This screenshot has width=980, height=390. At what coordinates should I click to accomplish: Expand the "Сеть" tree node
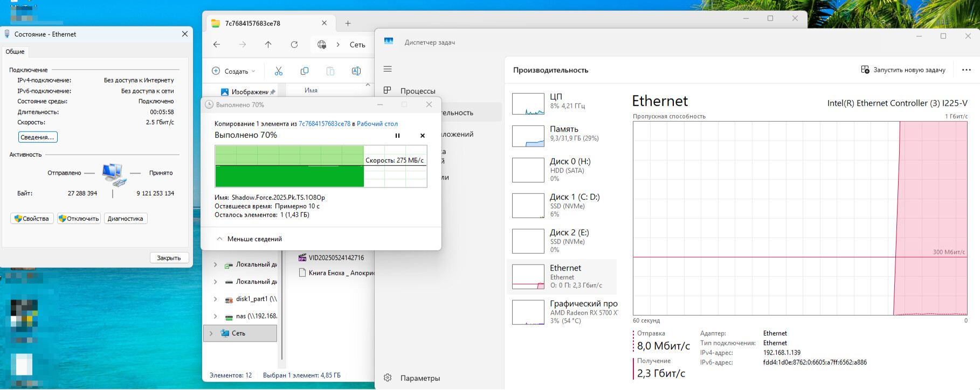(211, 333)
